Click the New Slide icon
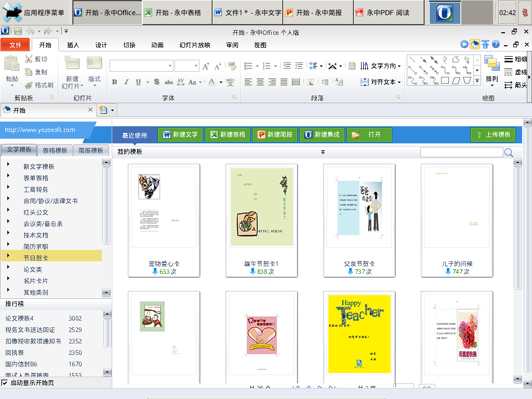Viewport: 532px width, 399px height. (72, 63)
